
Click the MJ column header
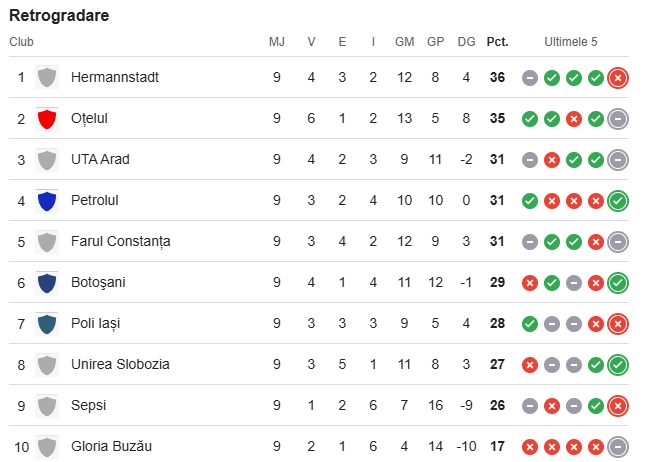click(x=277, y=42)
